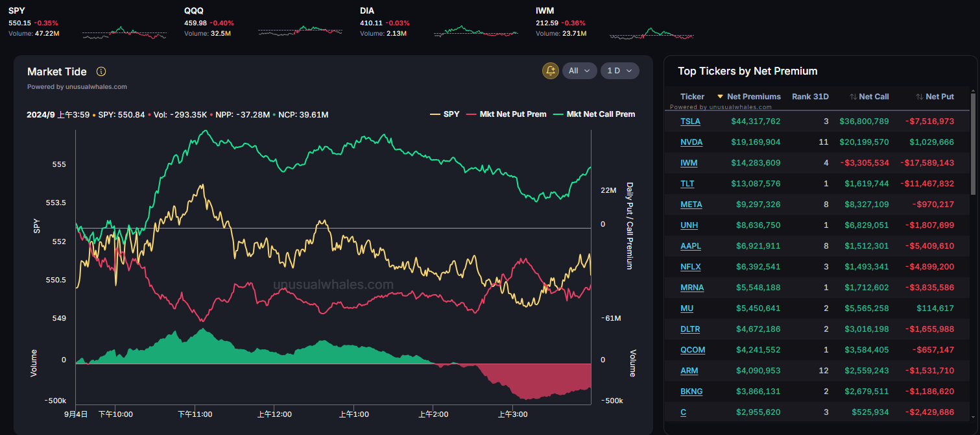Click the bell alert icon
The width and height of the screenshot is (980, 435).
pos(550,71)
